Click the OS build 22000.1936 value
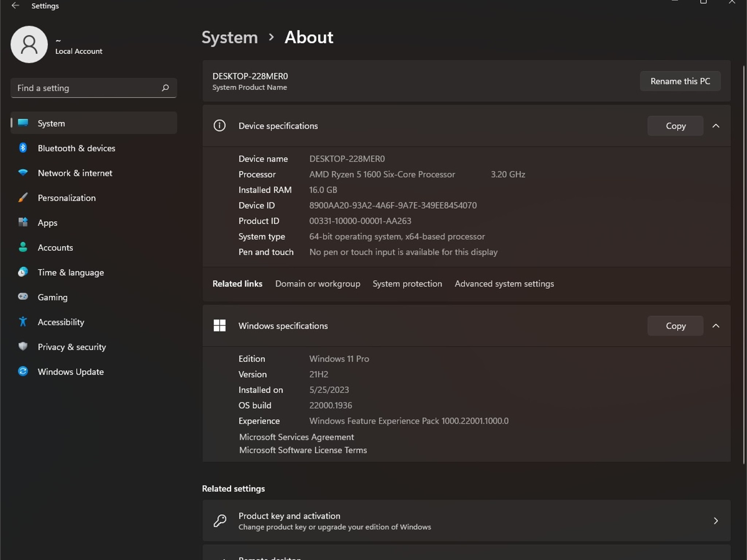 tap(330, 405)
